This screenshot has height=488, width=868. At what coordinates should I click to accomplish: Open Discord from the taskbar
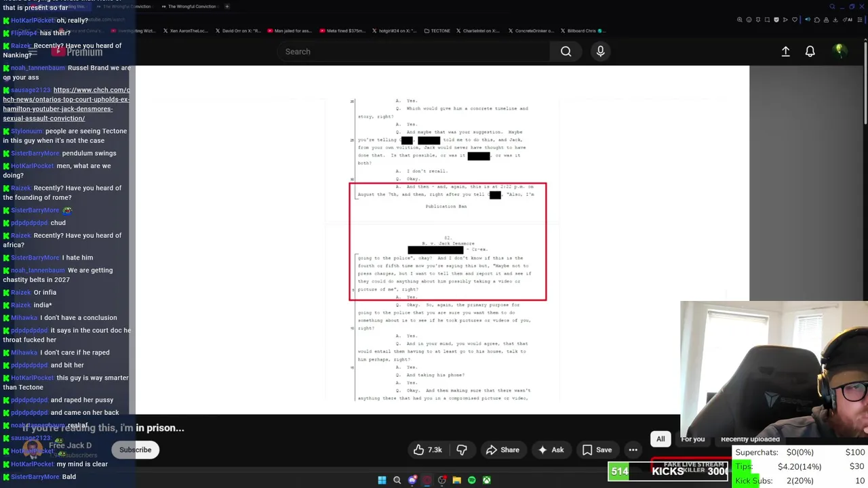point(412,480)
